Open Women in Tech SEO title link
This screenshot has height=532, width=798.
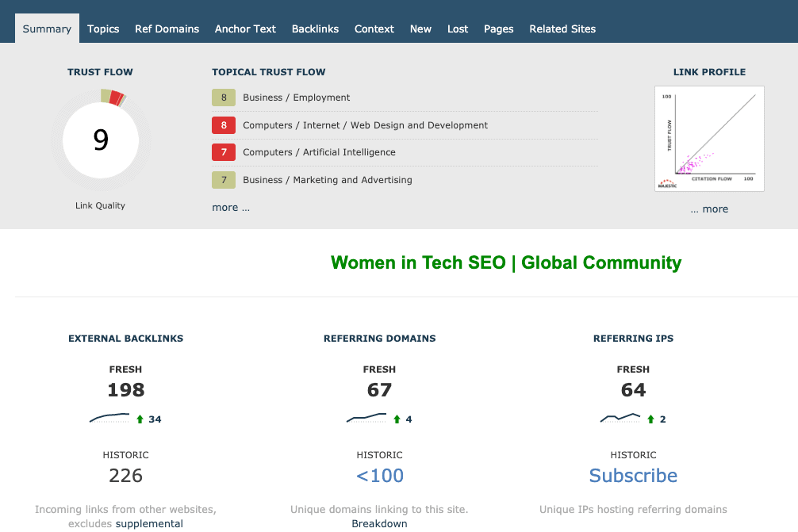point(505,262)
